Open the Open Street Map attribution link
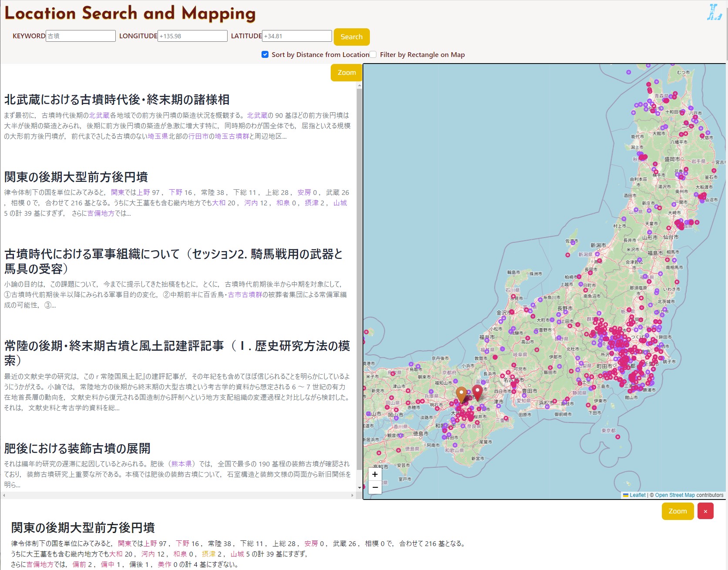 pyautogui.click(x=675, y=495)
